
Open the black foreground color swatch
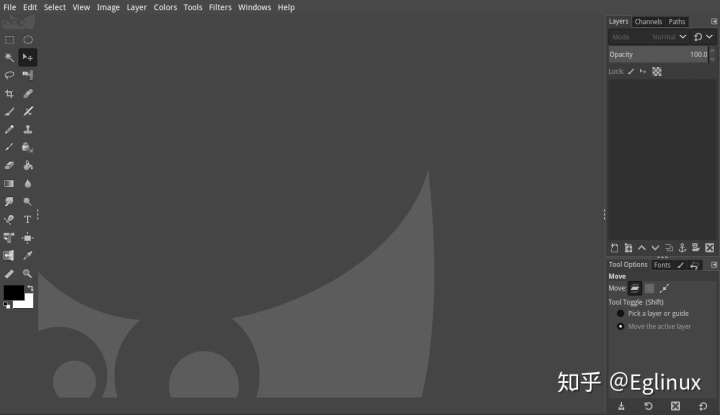[14, 292]
